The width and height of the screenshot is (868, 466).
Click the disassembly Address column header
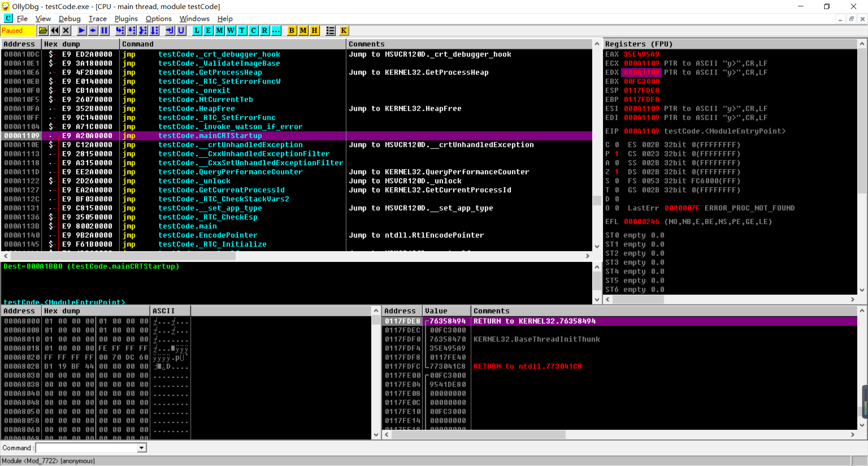coord(21,44)
